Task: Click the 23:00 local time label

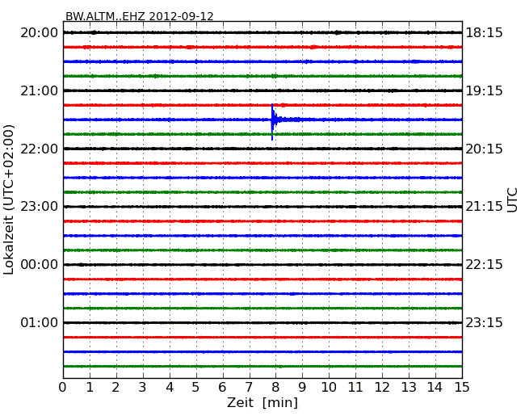Action: click(x=40, y=207)
